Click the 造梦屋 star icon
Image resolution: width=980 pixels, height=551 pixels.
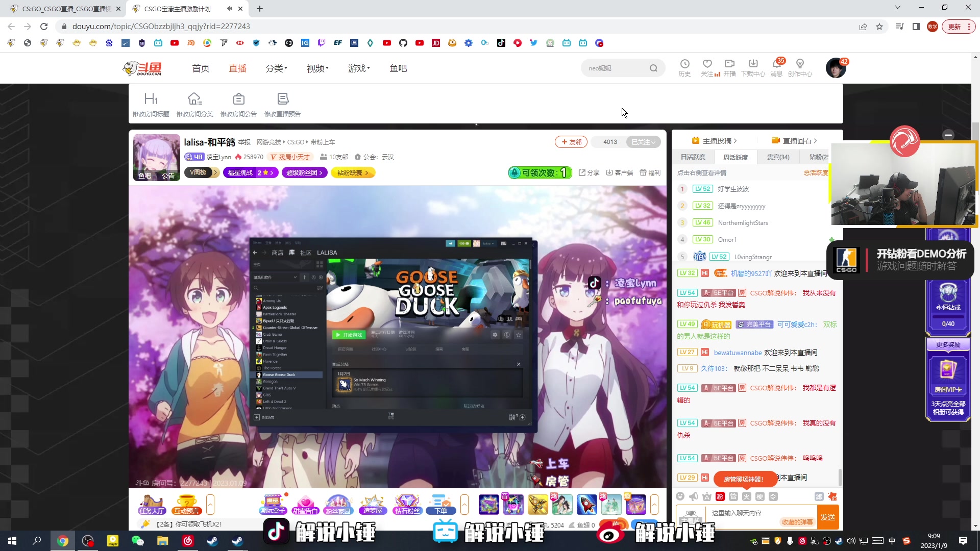tap(373, 504)
